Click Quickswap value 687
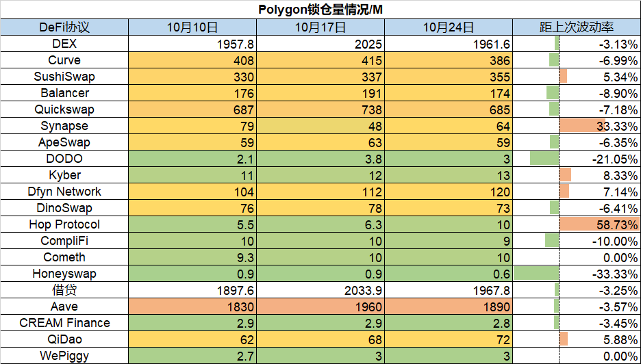The image size is (641, 364). pos(192,109)
